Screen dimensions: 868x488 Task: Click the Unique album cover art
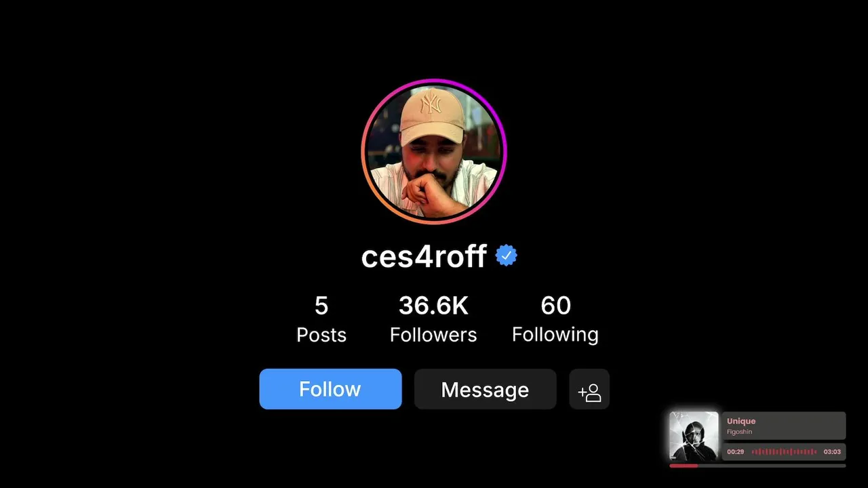tap(694, 436)
